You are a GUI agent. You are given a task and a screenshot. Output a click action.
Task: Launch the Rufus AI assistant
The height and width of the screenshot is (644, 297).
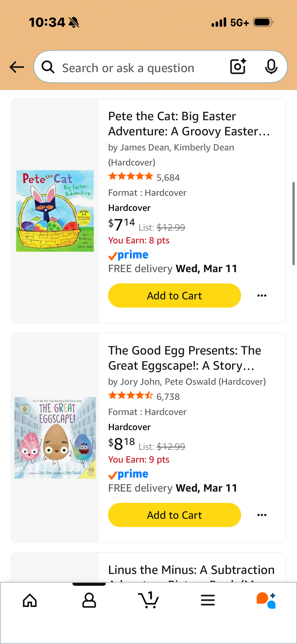[x=266, y=600]
